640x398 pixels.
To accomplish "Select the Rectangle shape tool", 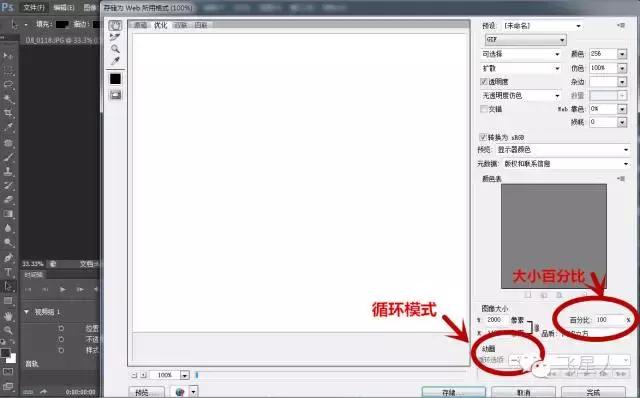I will pos(8,301).
